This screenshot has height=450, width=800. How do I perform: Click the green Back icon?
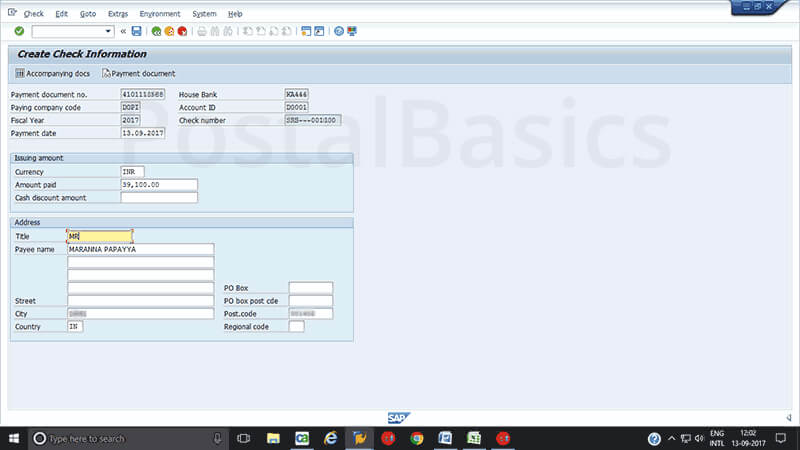click(x=157, y=32)
